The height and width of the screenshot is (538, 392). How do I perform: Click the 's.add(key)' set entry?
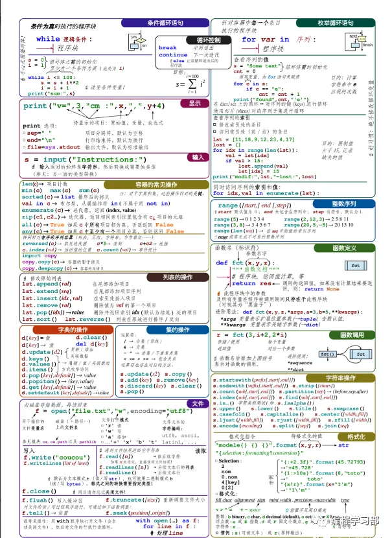point(136,380)
